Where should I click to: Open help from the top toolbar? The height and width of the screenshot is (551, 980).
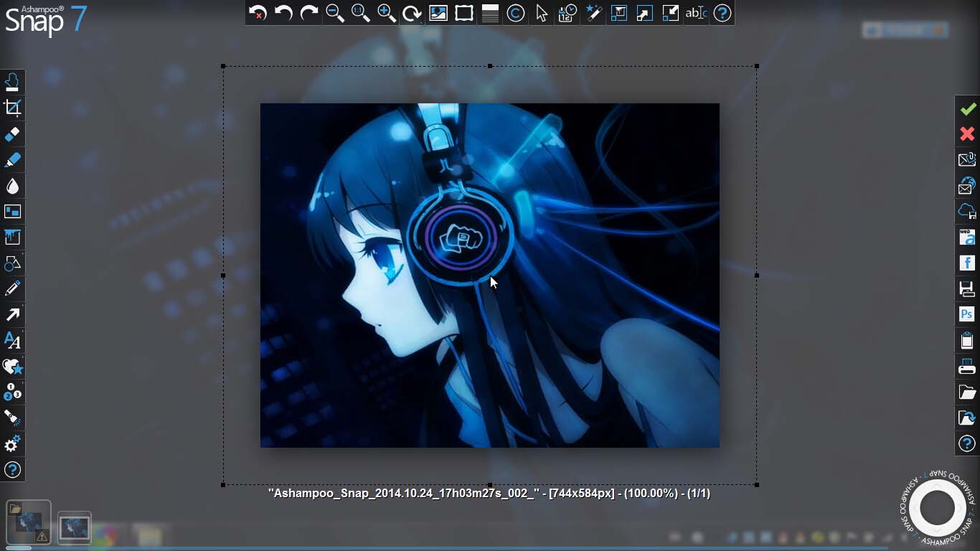pyautogui.click(x=722, y=13)
